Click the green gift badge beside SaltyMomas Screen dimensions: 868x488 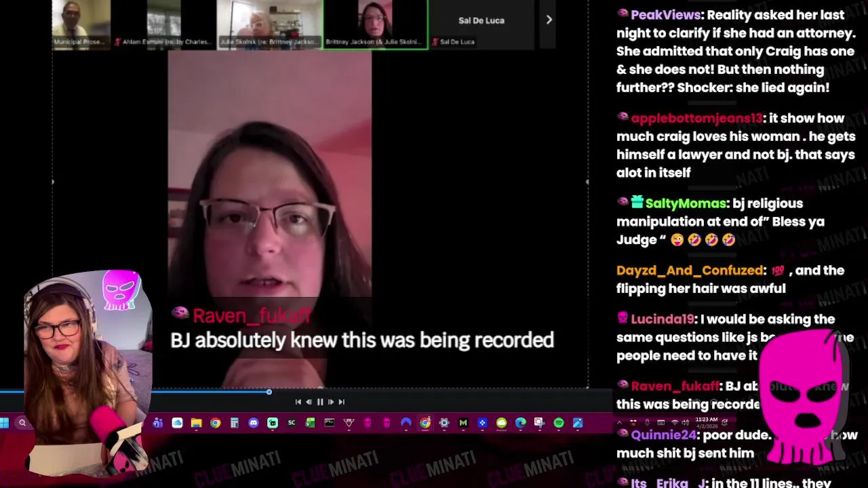(637, 202)
